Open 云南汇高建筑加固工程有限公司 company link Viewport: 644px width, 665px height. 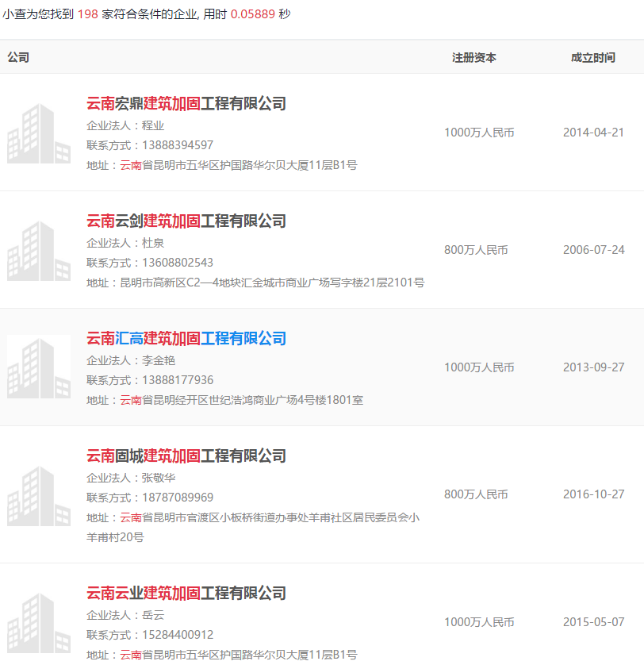point(186,338)
